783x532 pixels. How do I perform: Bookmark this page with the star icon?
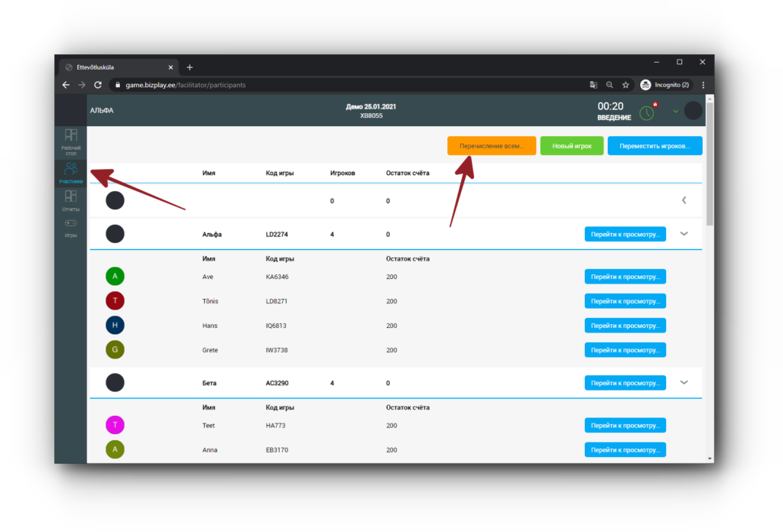(x=625, y=85)
